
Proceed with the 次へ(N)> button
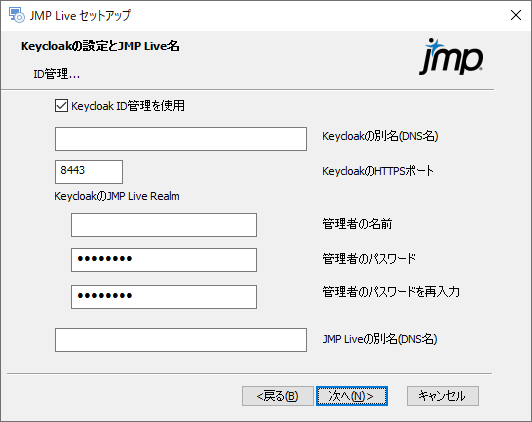(x=352, y=396)
